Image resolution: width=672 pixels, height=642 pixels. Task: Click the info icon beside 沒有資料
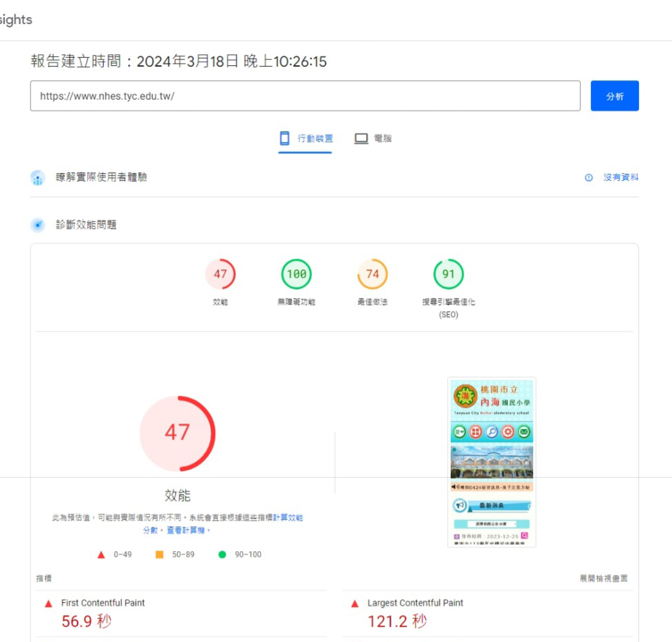588,178
